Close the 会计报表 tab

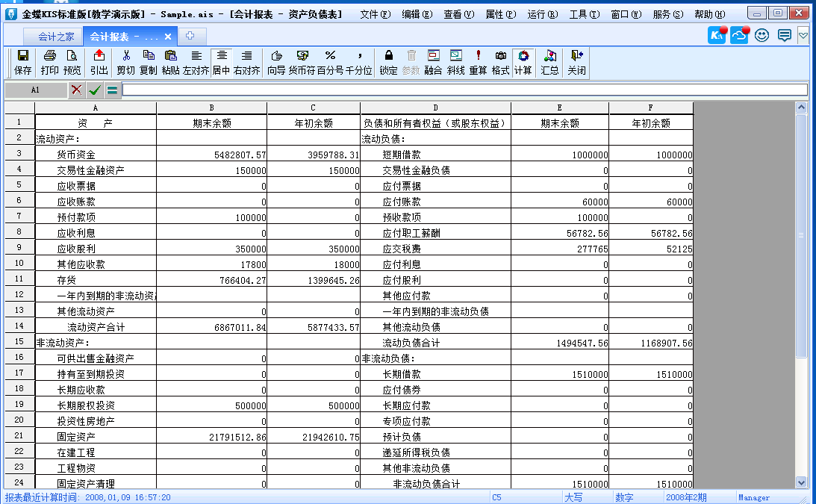click(x=167, y=37)
